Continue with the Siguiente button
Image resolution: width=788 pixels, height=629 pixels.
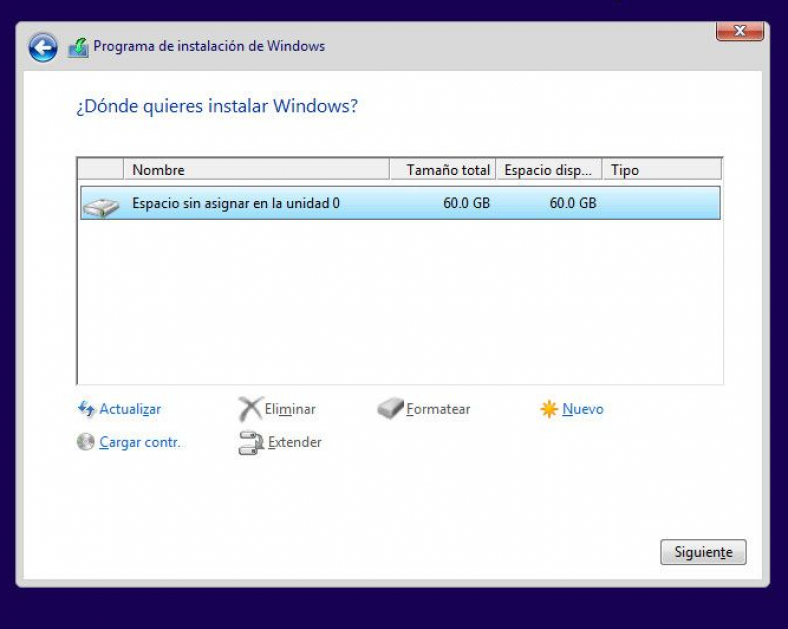(703, 552)
